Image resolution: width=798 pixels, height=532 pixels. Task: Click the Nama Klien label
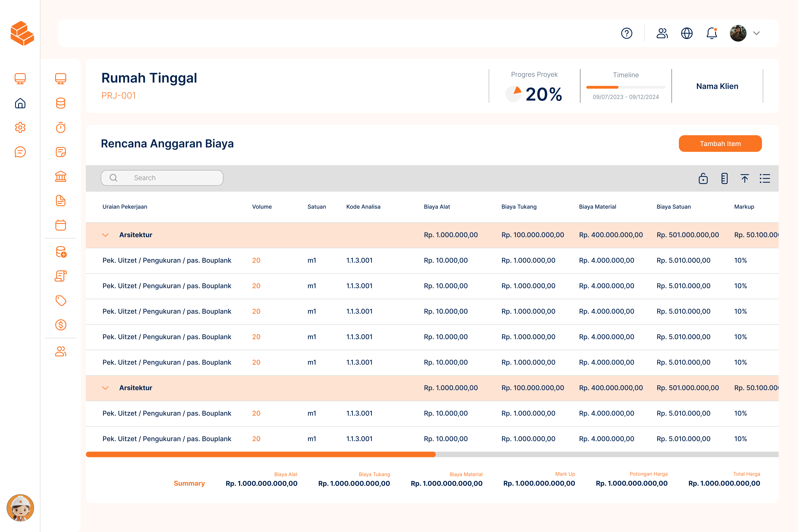click(x=717, y=86)
